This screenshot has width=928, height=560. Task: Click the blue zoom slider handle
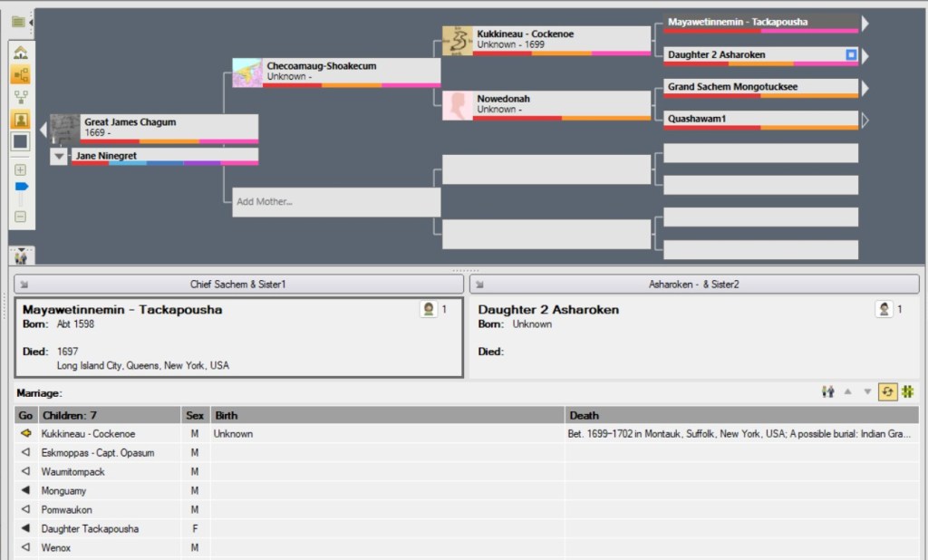[x=22, y=187]
